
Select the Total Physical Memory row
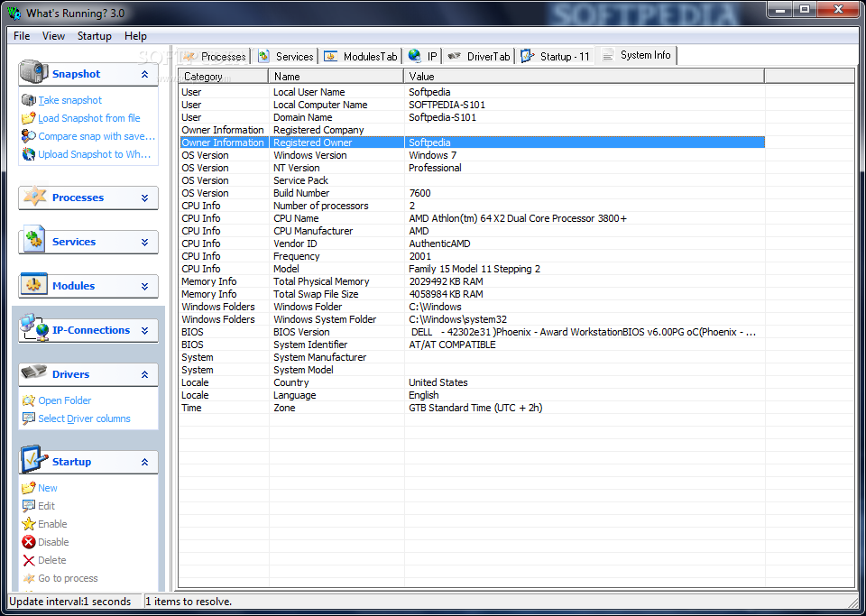[472, 281]
